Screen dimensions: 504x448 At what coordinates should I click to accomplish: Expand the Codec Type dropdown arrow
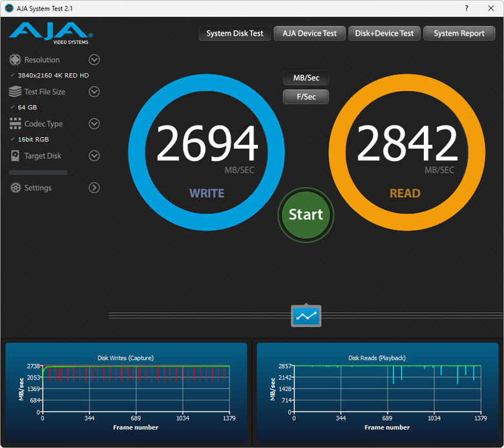94,123
